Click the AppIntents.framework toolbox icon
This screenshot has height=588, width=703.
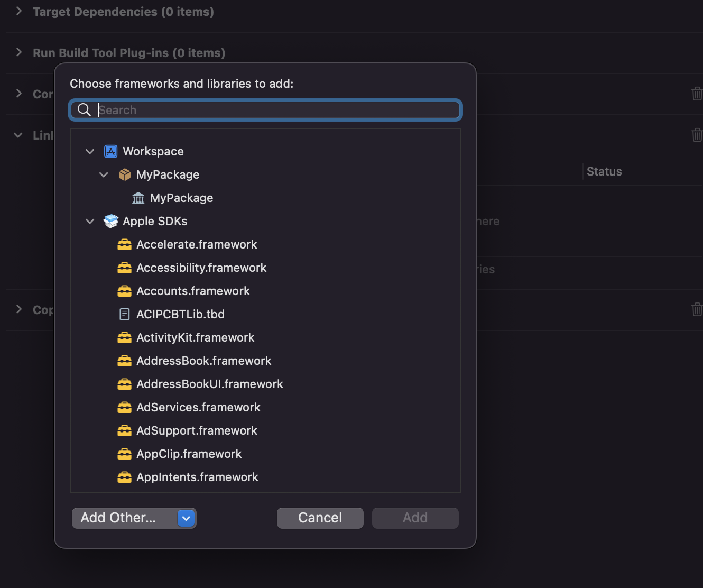(x=125, y=477)
